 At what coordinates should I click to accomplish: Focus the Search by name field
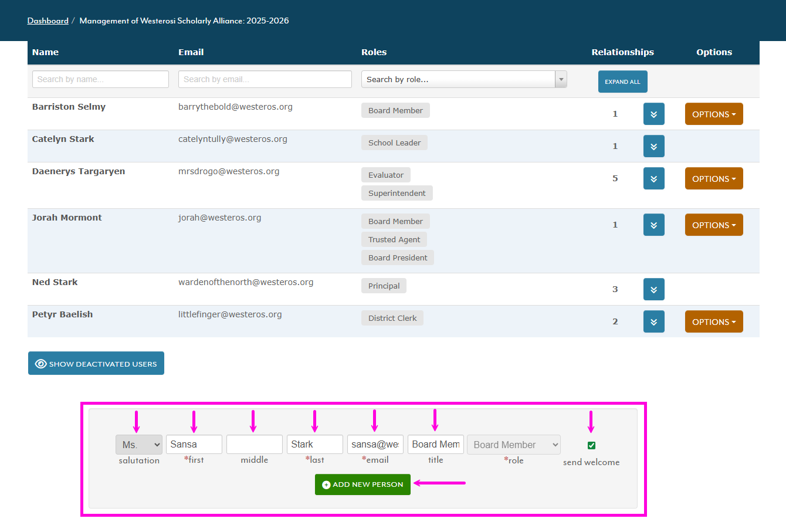tap(100, 79)
